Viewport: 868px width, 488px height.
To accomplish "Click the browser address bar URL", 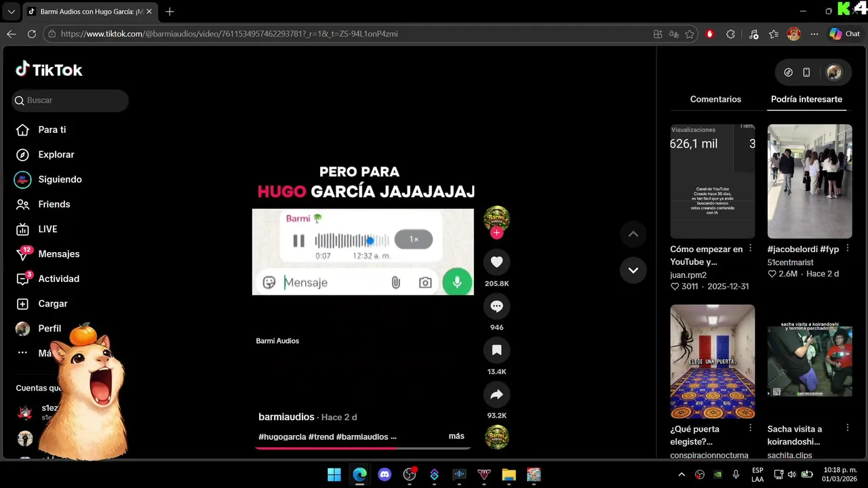I will (x=229, y=34).
